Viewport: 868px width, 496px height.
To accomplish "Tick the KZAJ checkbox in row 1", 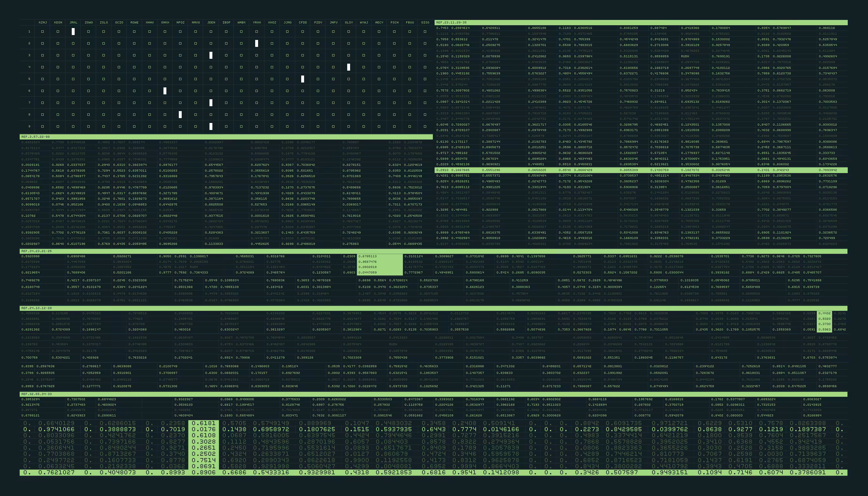I will pos(43,32).
